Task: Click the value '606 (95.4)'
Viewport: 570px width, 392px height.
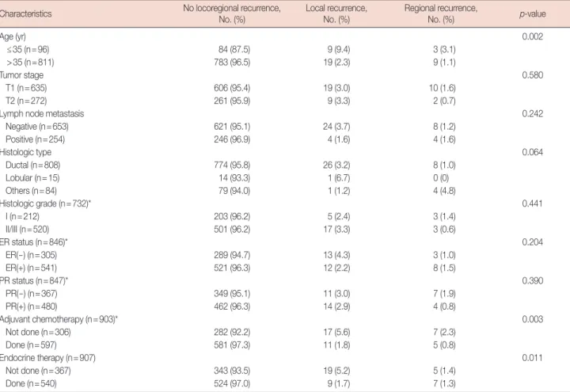Action: (232, 88)
